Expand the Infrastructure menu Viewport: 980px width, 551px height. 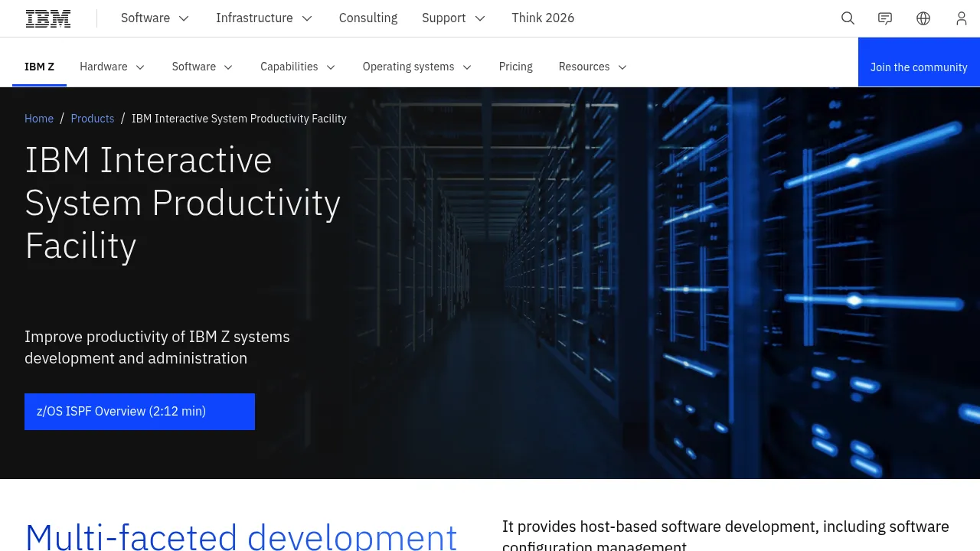pyautogui.click(x=264, y=18)
